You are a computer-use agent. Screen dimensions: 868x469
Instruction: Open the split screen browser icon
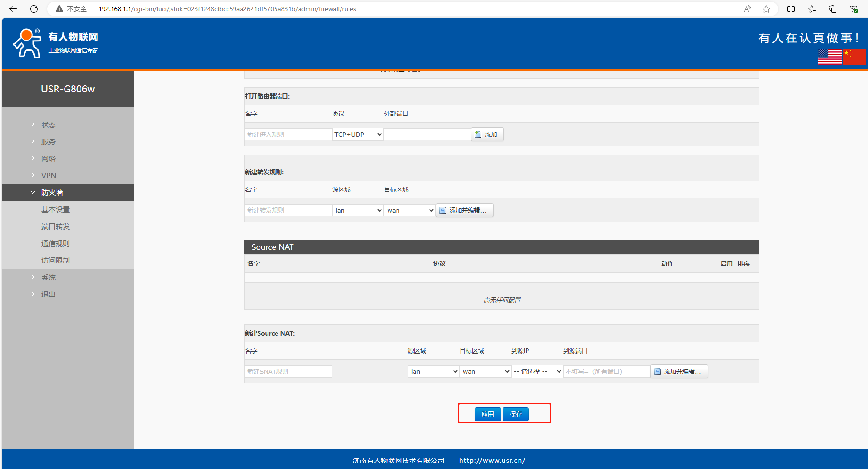[x=791, y=9]
